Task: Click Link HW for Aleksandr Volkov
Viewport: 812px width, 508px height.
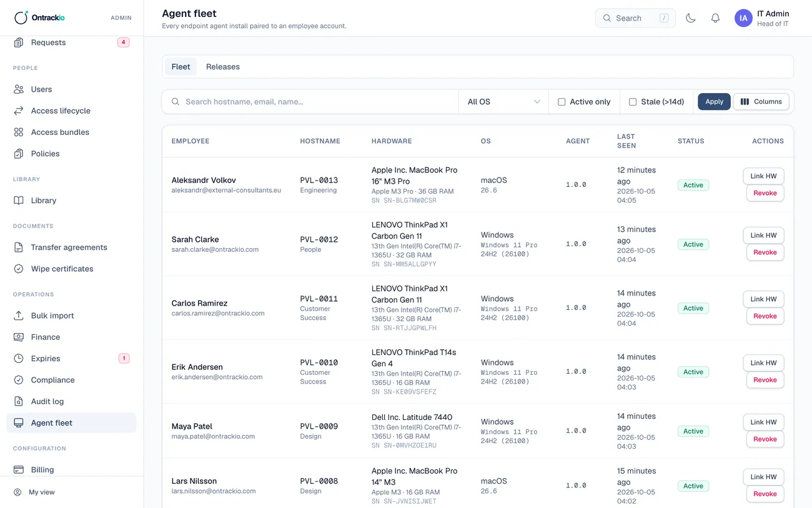Action: (763, 176)
